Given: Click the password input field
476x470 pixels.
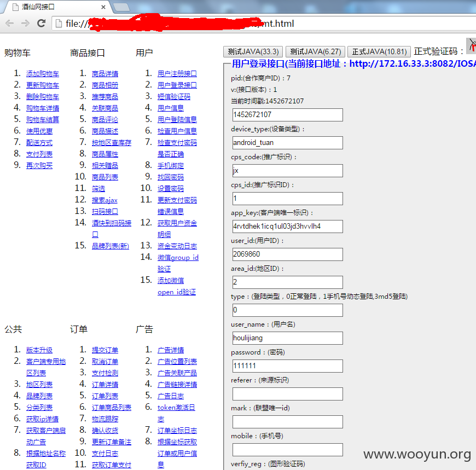Looking at the screenshot, I should point(288,366).
